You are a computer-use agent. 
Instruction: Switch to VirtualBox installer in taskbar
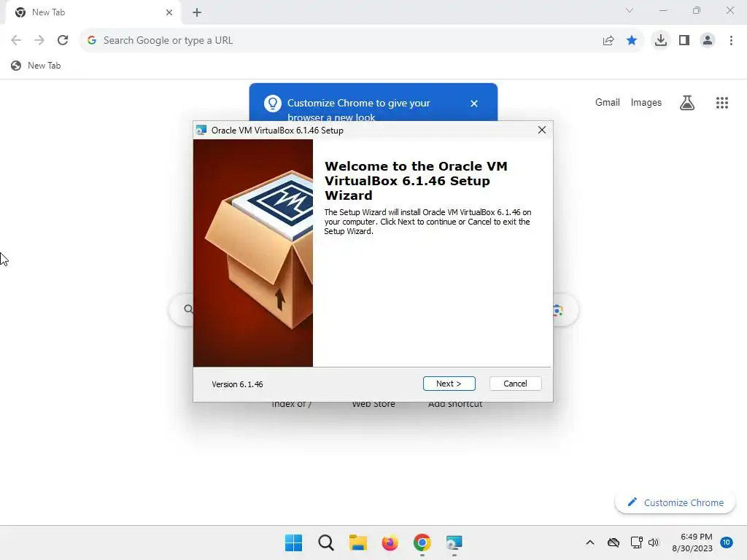454,542
